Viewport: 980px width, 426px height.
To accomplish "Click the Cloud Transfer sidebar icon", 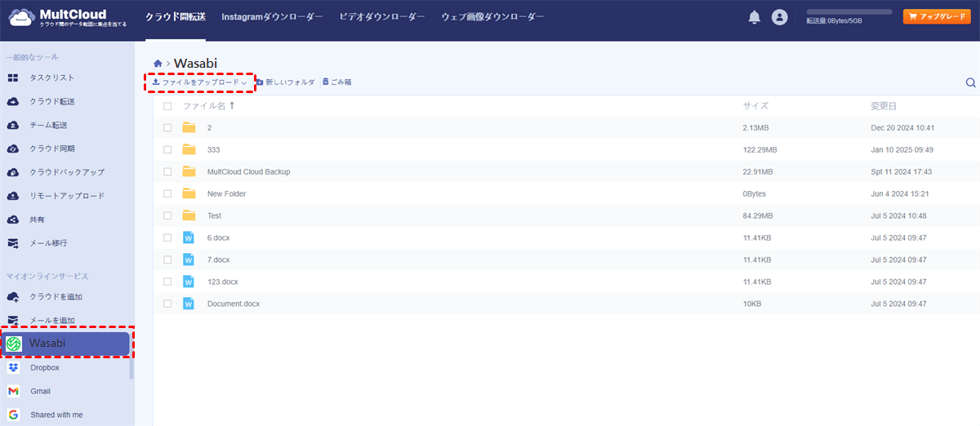I will click(x=13, y=102).
